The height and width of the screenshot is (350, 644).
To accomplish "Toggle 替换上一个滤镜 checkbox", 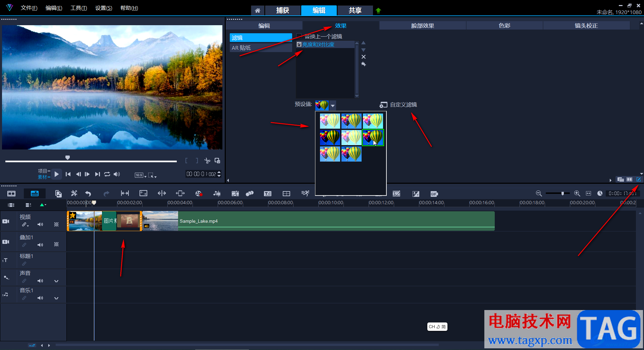I will (x=299, y=36).
